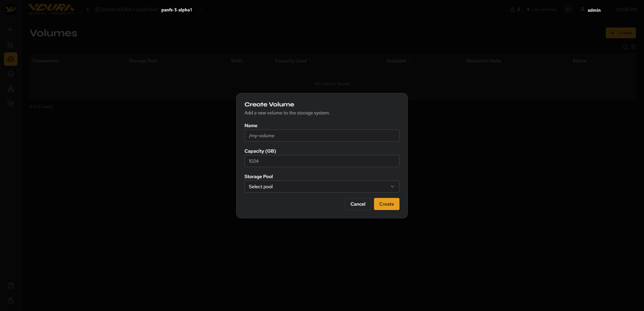
Task: Click the warning alerts icon showing 8
Action: [515, 9]
